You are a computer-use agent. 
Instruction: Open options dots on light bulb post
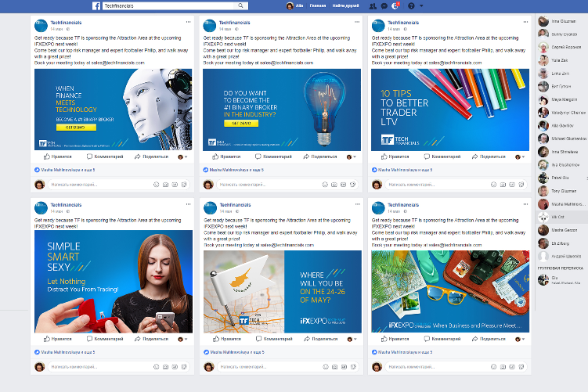pos(357,22)
